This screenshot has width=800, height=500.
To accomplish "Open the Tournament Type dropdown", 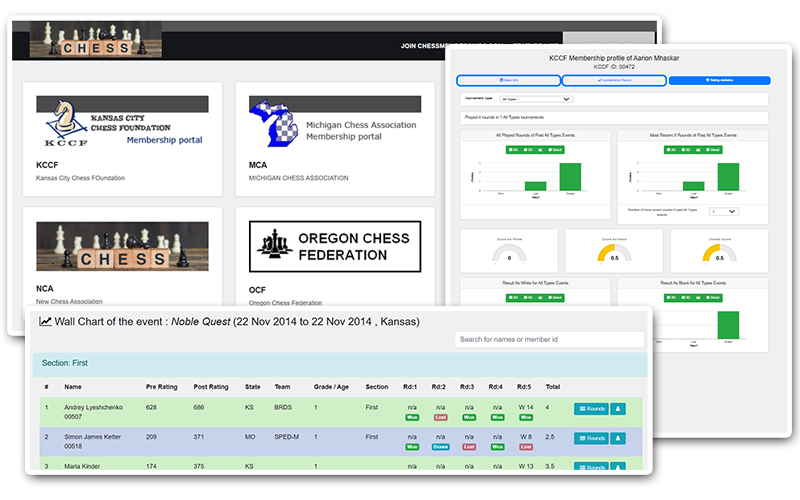I will click(x=537, y=100).
